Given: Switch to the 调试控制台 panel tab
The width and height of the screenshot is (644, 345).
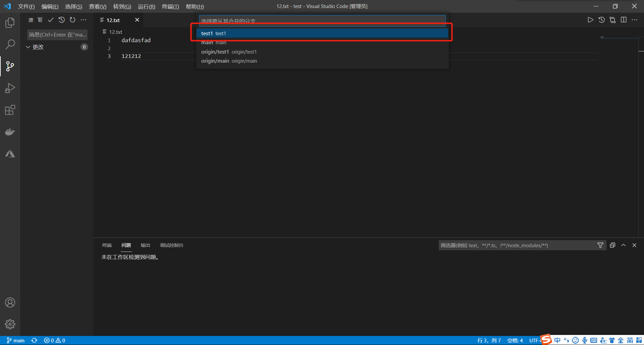Looking at the screenshot, I should (x=172, y=245).
